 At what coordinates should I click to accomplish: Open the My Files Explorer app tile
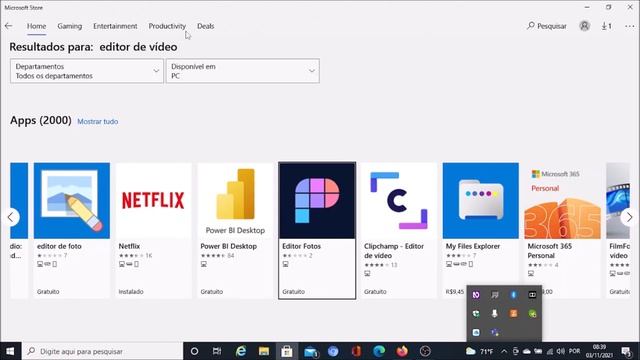pyautogui.click(x=481, y=230)
